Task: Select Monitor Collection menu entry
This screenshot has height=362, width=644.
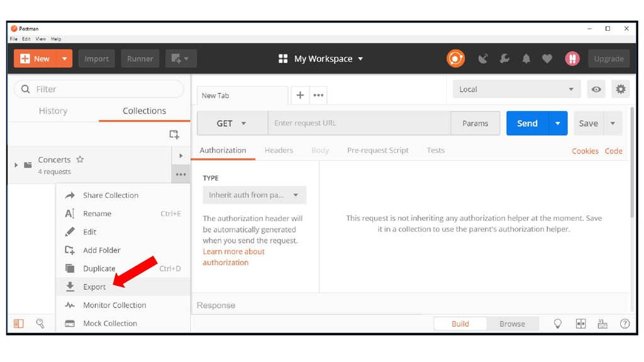Action: [x=123, y=305]
